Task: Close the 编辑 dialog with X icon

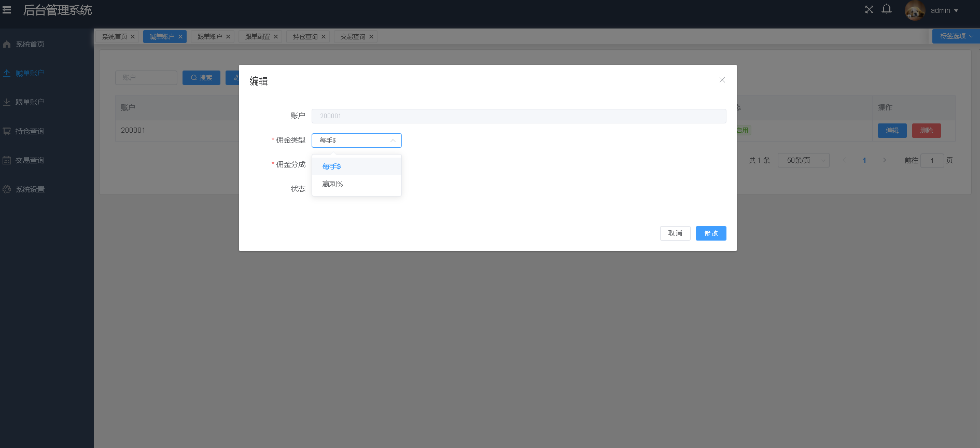Action: 722,80
